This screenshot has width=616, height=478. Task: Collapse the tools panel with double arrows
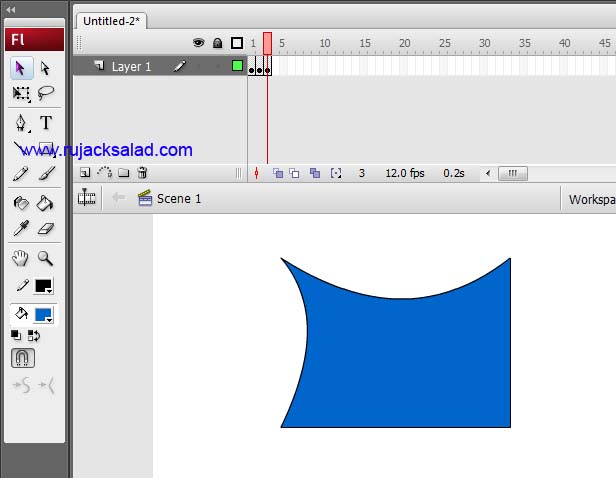[11, 9]
